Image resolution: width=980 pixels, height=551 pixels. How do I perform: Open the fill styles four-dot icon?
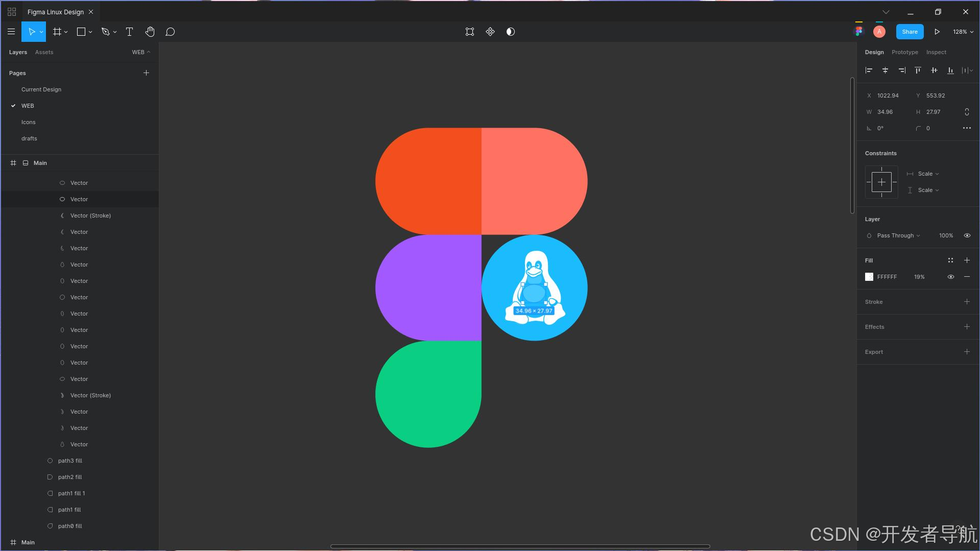pyautogui.click(x=950, y=260)
